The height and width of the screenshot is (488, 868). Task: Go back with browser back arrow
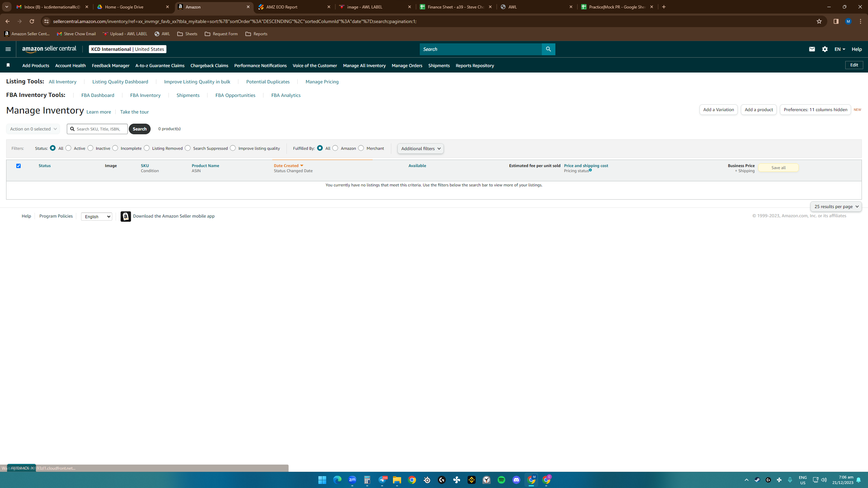pos(7,21)
